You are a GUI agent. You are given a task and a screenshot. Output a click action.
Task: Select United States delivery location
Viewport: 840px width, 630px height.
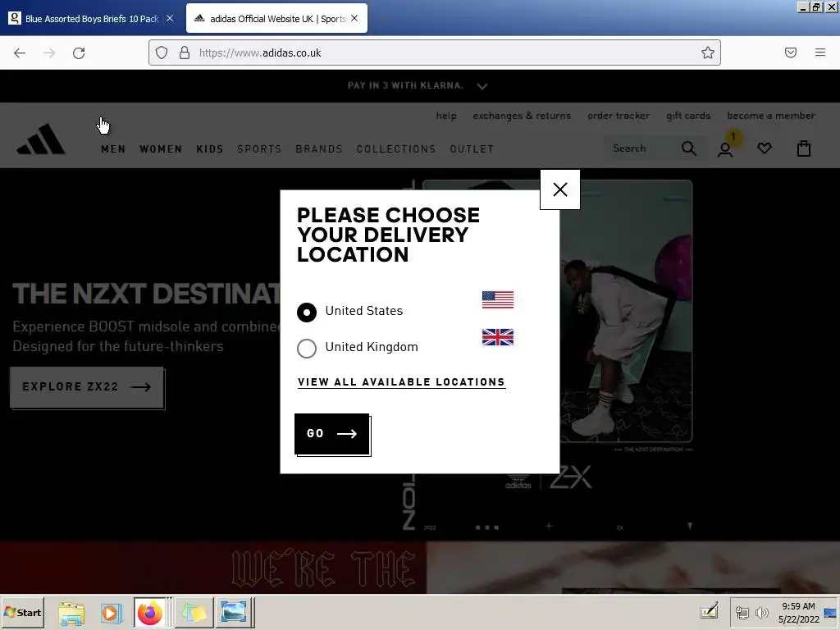(307, 312)
